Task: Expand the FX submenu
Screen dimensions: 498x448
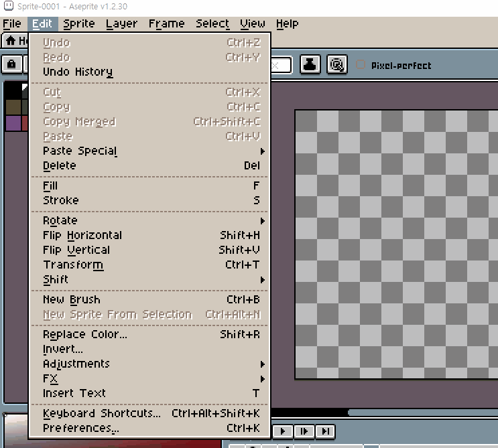Action: (149, 378)
